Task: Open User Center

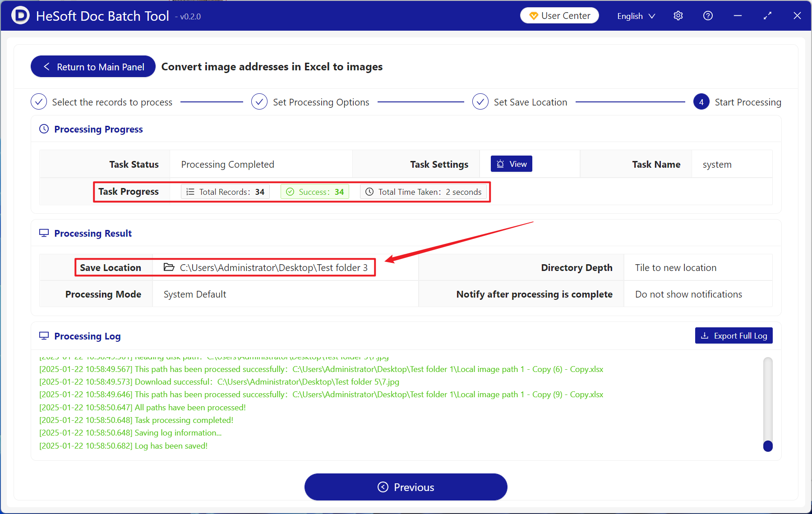Action: tap(559, 16)
